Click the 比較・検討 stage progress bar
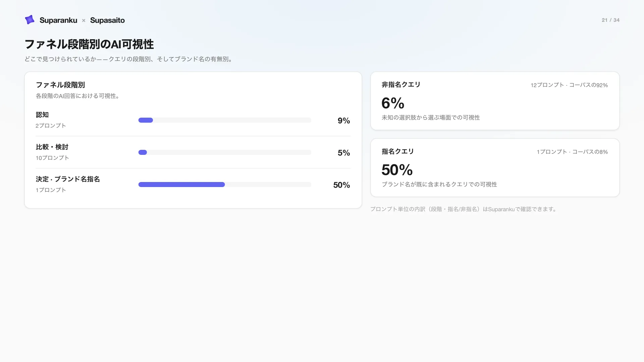The image size is (644, 362). pos(225,153)
